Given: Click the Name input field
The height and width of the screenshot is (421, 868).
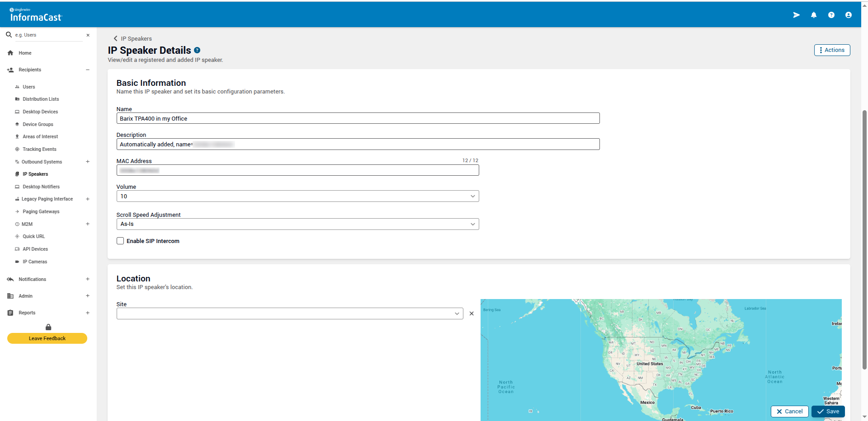Looking at the screenshot, I should [358, 118].
